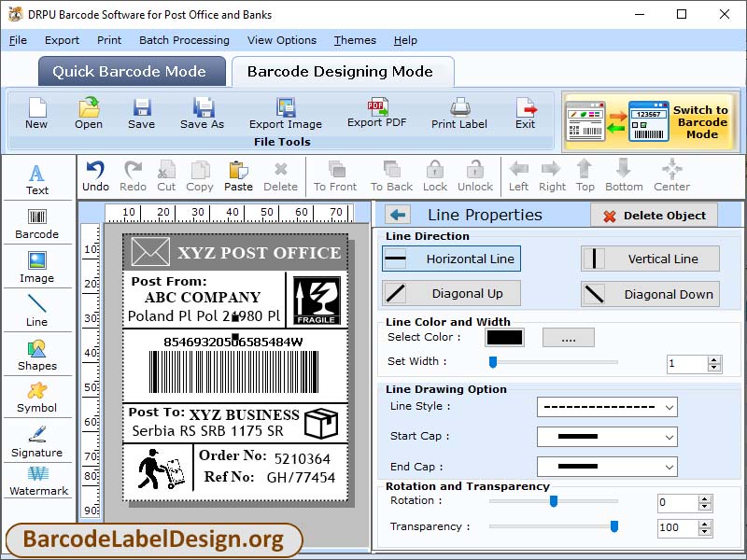
Task: Open the Export menu
Action: click(x=62, y=40)
